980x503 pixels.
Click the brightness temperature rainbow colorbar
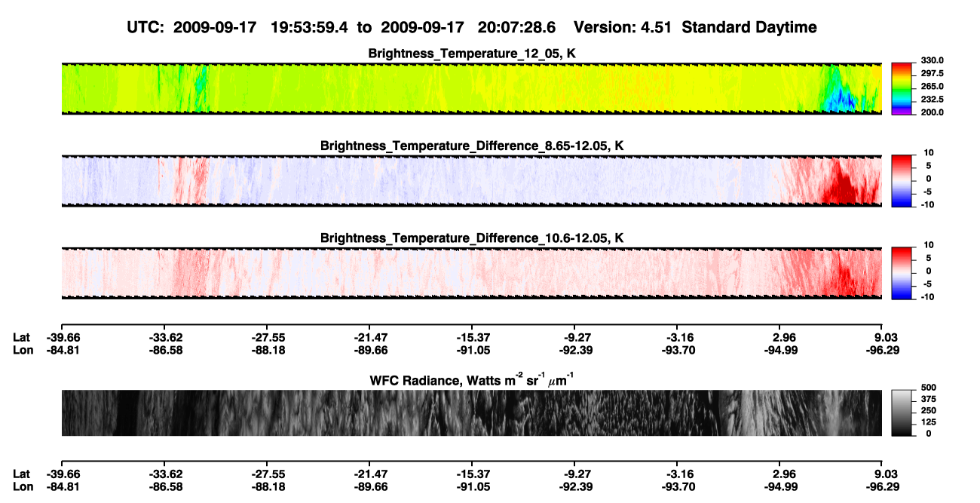pyautogui.click(x=902, y=87)
